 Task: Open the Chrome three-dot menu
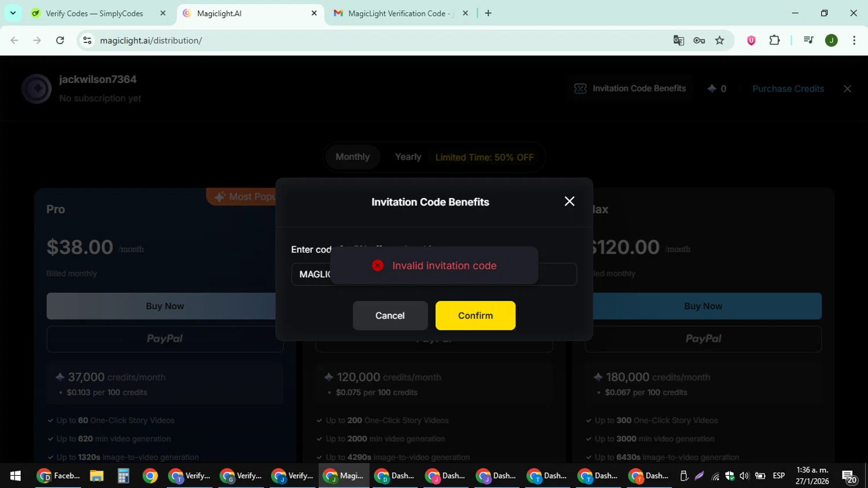pos(854,41)
